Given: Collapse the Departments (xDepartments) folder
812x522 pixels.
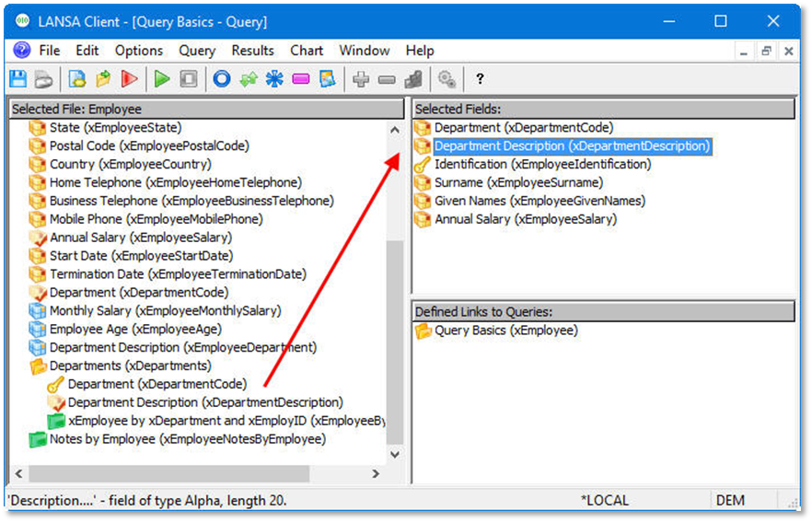Looking at the screenshot, I should (38, 366).
